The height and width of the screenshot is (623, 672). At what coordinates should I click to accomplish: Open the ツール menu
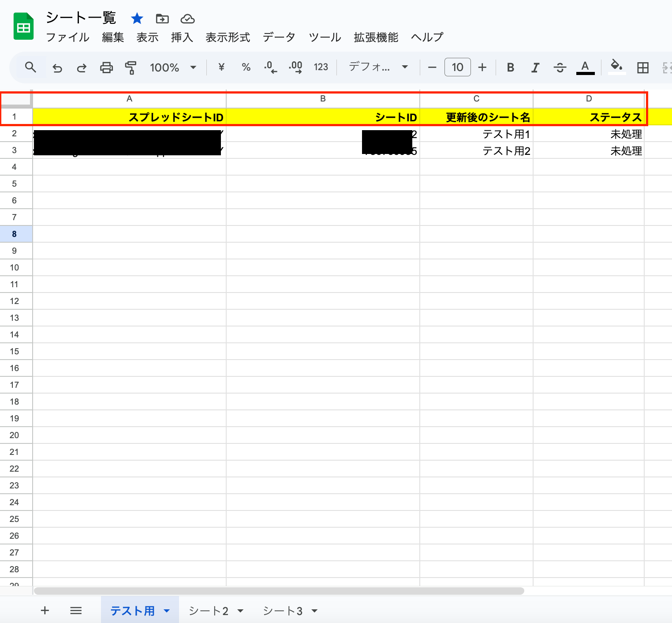click(x=325, y=38)
